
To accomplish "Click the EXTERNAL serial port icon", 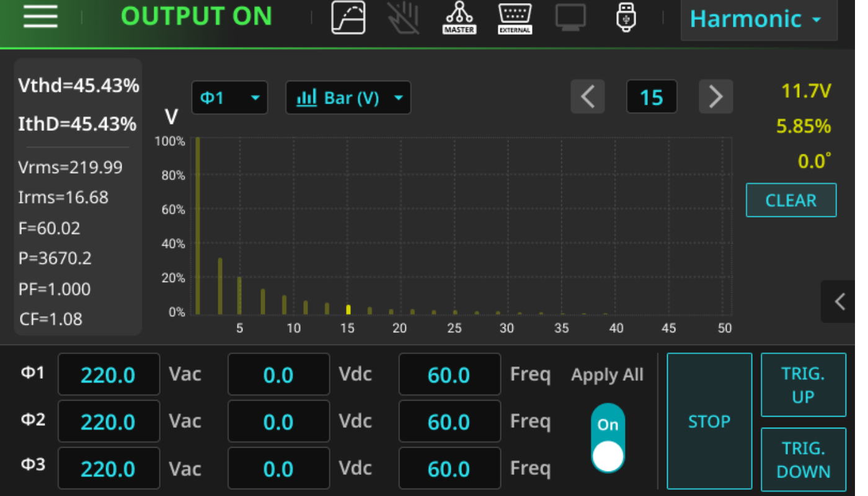I will 515,17.
